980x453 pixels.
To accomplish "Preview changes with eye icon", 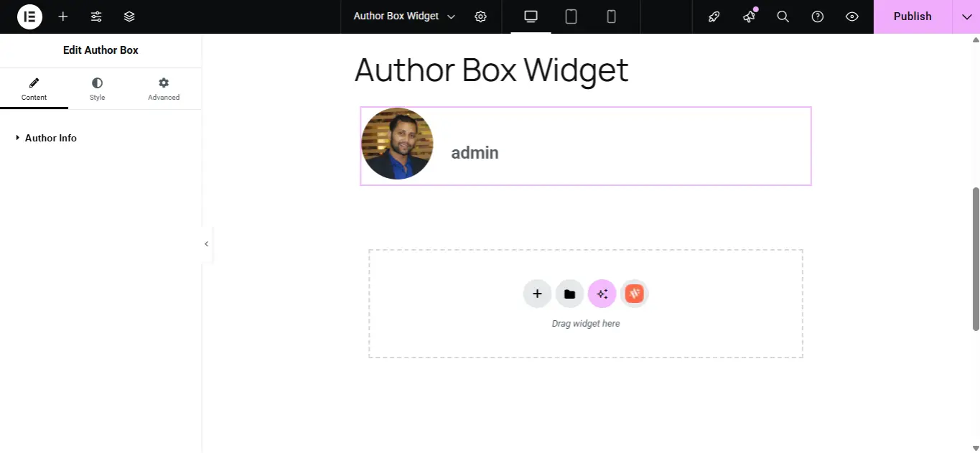I will pyautogui.click(x=852, y=17).
